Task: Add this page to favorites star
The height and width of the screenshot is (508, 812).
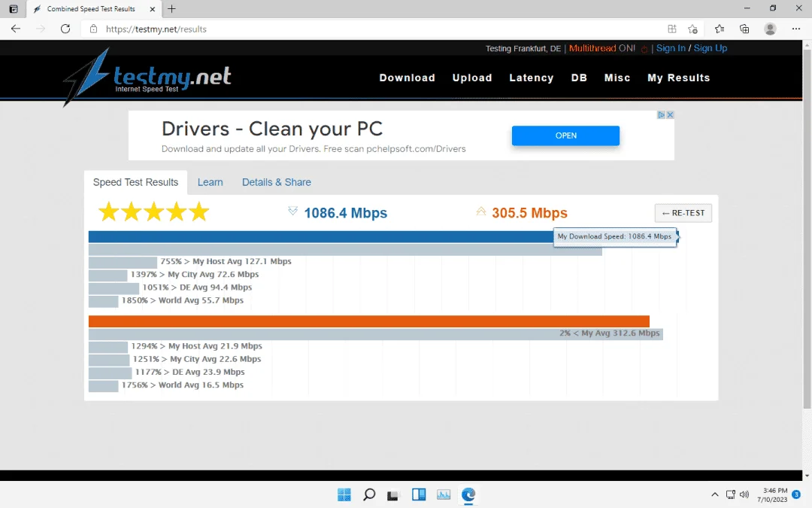Action: tap(693, 29)
